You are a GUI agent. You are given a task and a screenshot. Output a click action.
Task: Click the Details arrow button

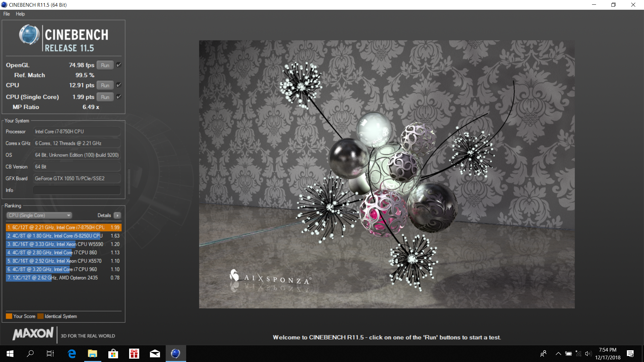[117, 215]
